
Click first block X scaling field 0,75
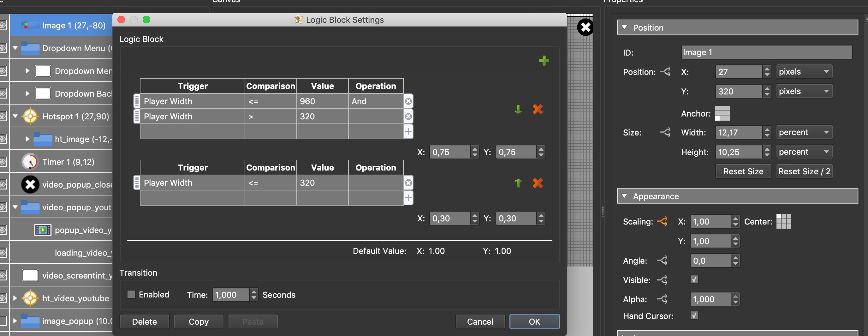pos(449,152)
